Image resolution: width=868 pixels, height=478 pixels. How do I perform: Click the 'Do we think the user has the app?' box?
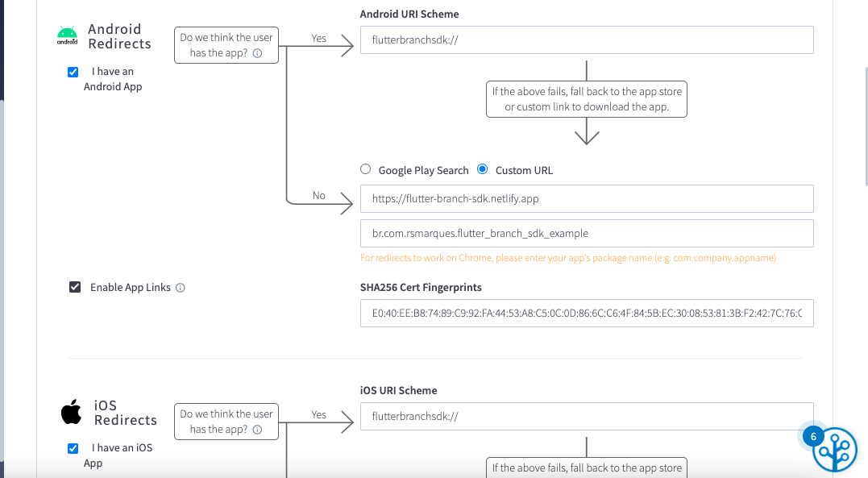click(x=226, y=46)
